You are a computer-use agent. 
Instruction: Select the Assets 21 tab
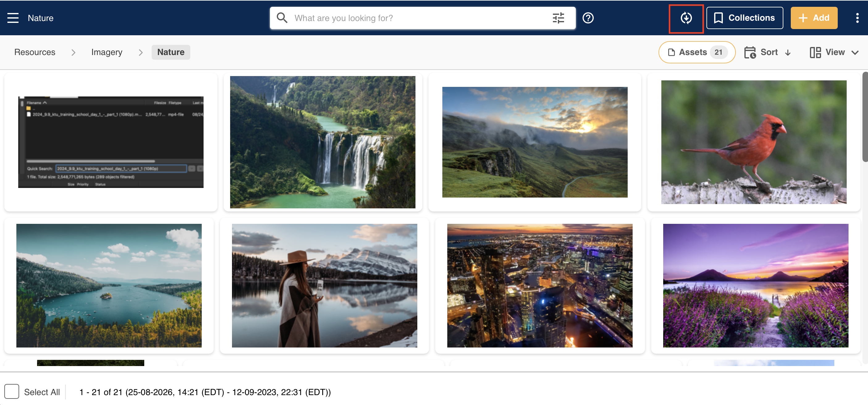(x=697, y=52)
